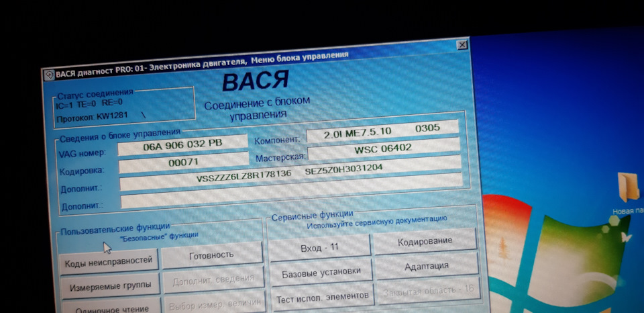
Task: Start Тест испол. элементов output test
Action: coord(323,297)
